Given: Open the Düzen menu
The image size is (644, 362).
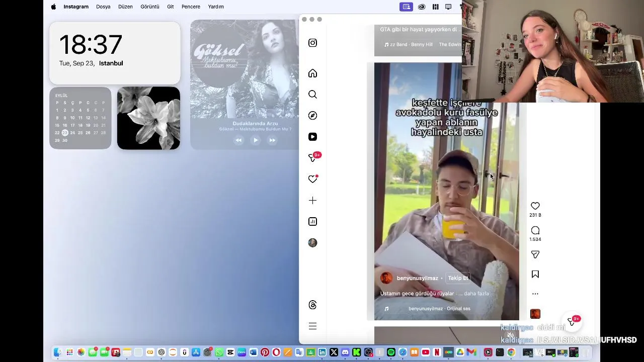Looking at the screenshot, I should pyautogui.click(x=125, y=7).
